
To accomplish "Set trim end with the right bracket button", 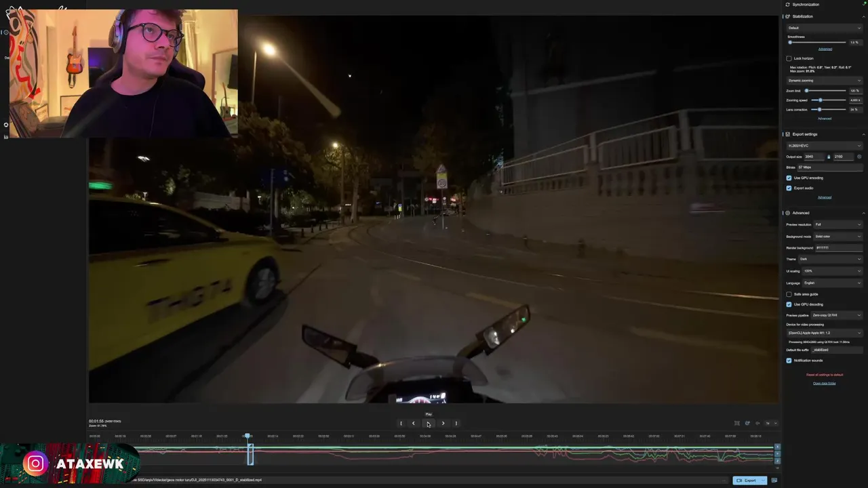I will point(456,424).
